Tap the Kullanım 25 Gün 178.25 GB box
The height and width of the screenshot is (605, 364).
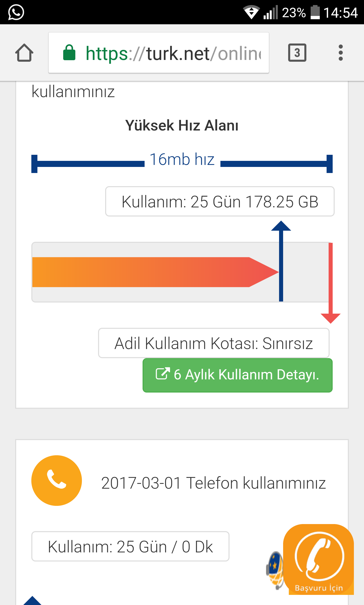[220, 202]
